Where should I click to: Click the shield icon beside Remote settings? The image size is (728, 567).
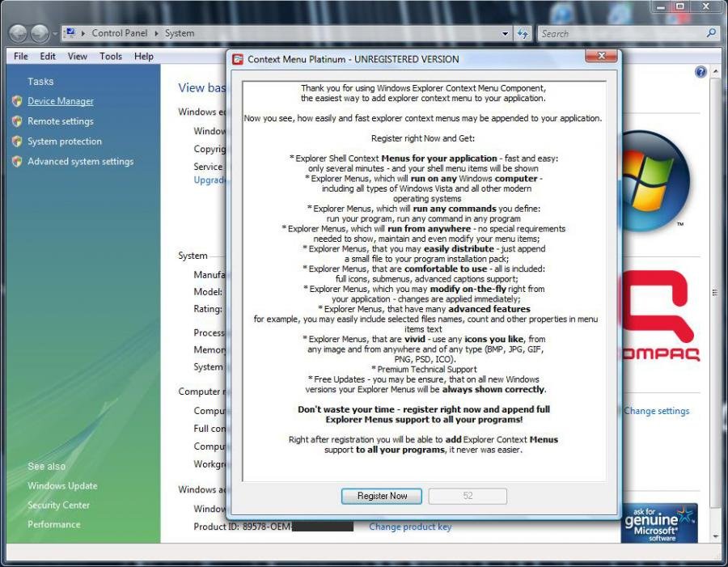pyautogui.click(x=17, y=121)
